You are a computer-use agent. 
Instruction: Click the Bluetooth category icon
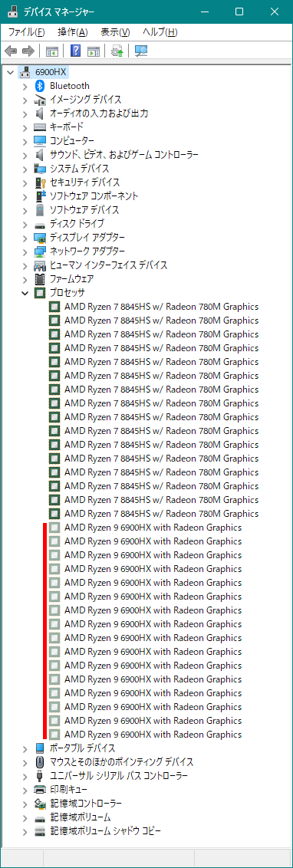coord(40,86)
